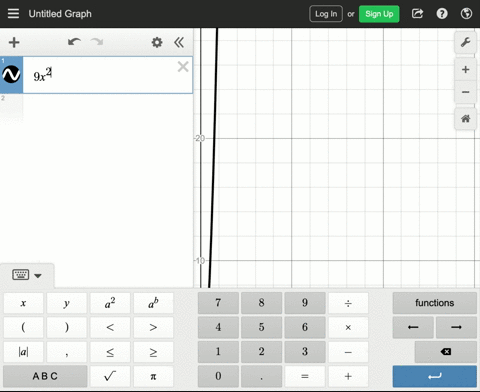Delete expression 1 with the X

[x=183, y=67]
